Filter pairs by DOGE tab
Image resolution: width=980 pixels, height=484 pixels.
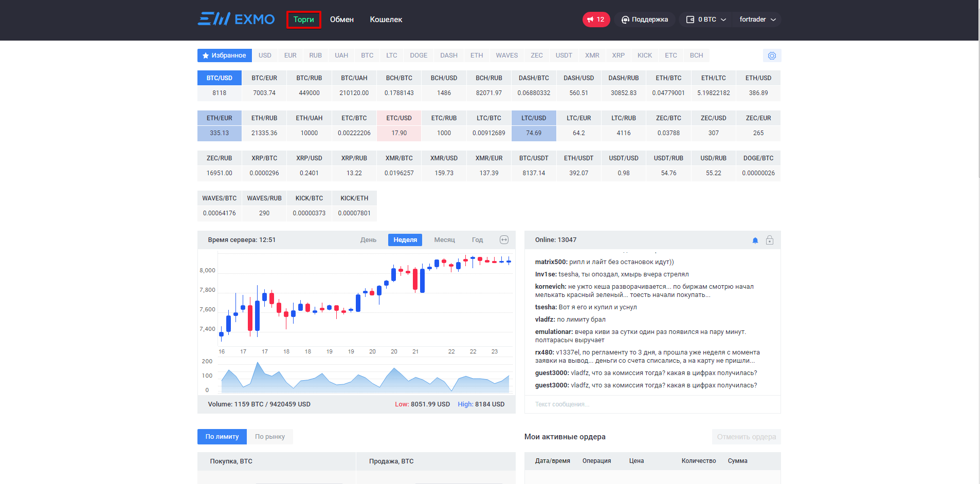pyautogui.click(x=419, y=55)
